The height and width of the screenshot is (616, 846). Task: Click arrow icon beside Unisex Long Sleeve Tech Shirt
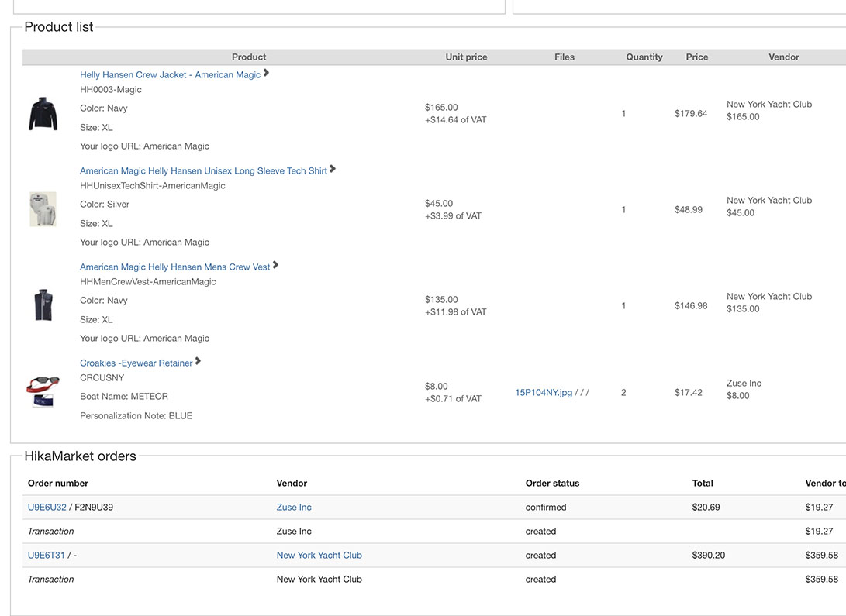click(x=333, y=169)
